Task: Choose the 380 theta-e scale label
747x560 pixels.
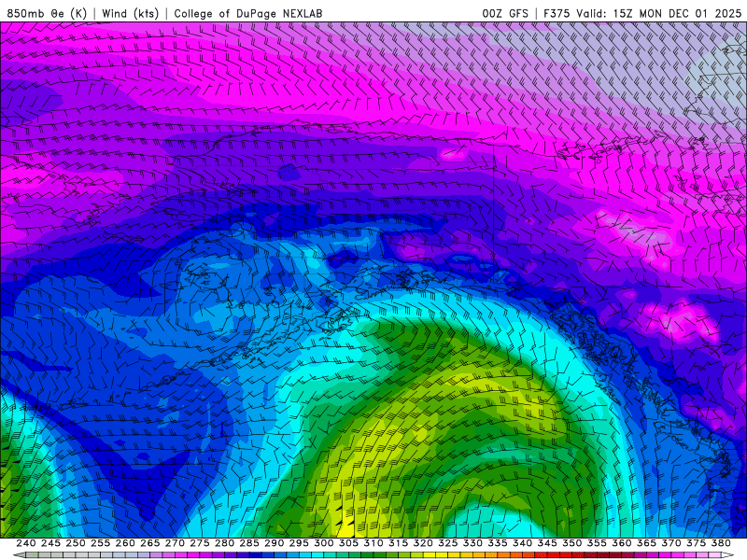Action: point(721,543)
